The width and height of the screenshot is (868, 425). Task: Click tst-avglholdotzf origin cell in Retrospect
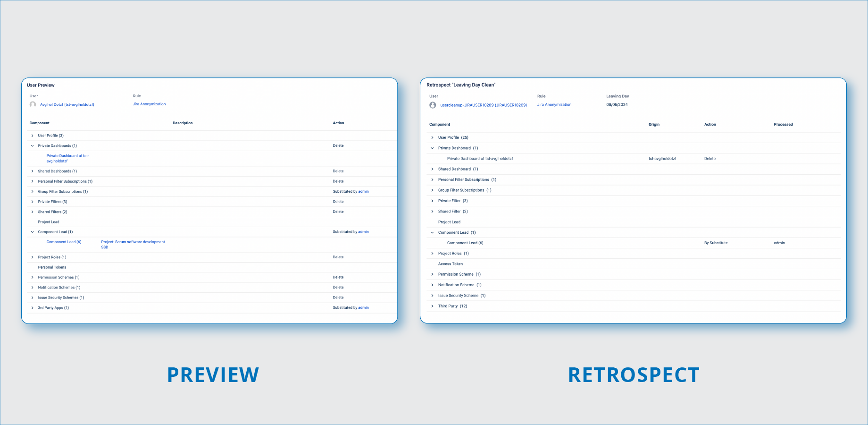[662, 159]
